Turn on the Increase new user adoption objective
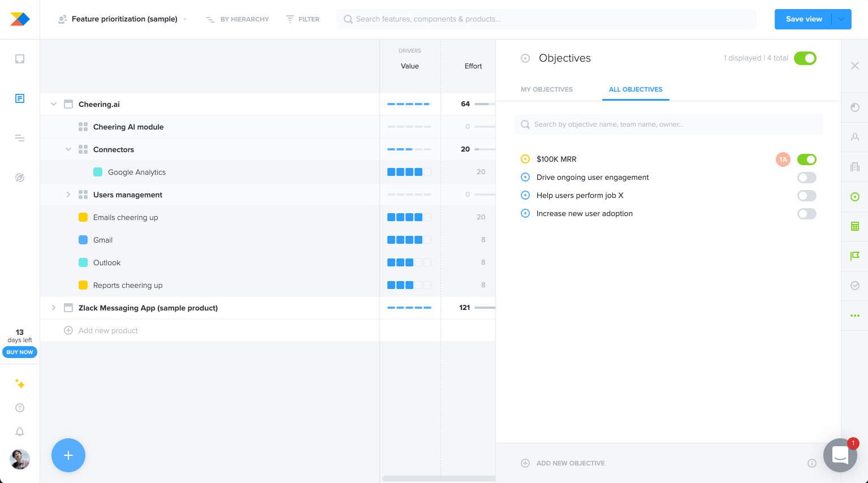 click(806, 213)
